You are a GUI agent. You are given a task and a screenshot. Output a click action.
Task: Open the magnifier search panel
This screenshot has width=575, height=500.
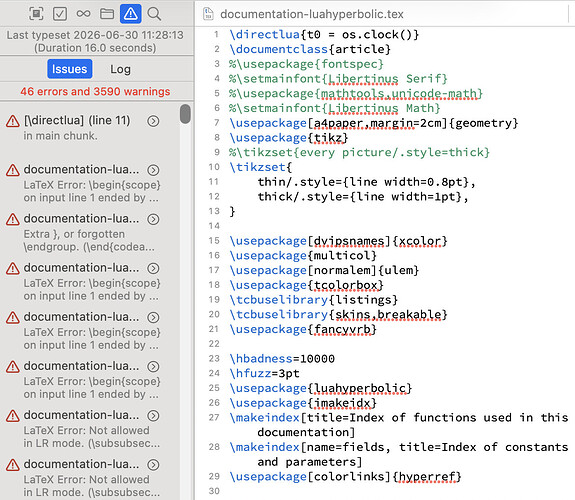[x=154, y=14]
